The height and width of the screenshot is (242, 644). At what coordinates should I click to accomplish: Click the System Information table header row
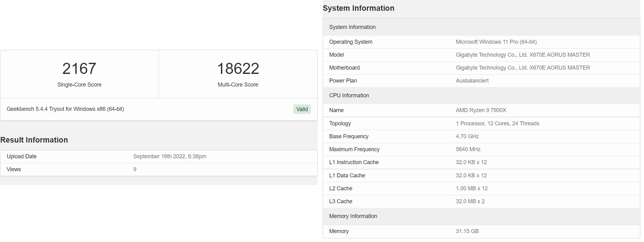click(x=481, y=27)
